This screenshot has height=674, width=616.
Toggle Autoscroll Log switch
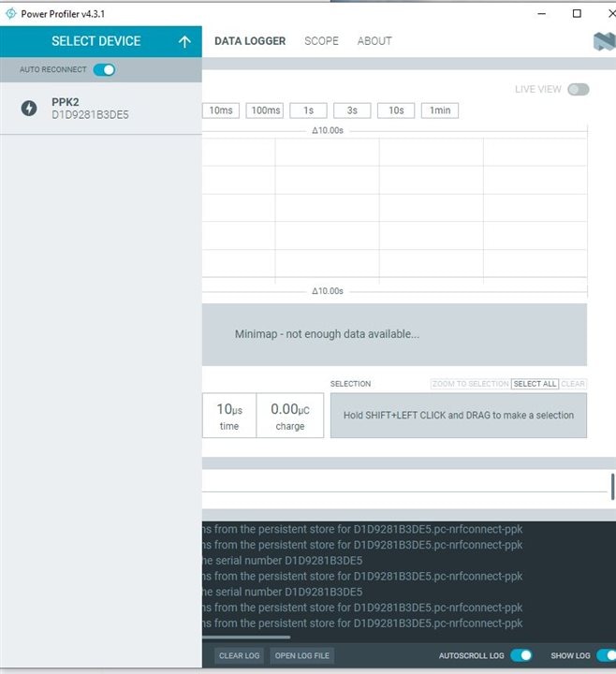click(x=521, y=655)
